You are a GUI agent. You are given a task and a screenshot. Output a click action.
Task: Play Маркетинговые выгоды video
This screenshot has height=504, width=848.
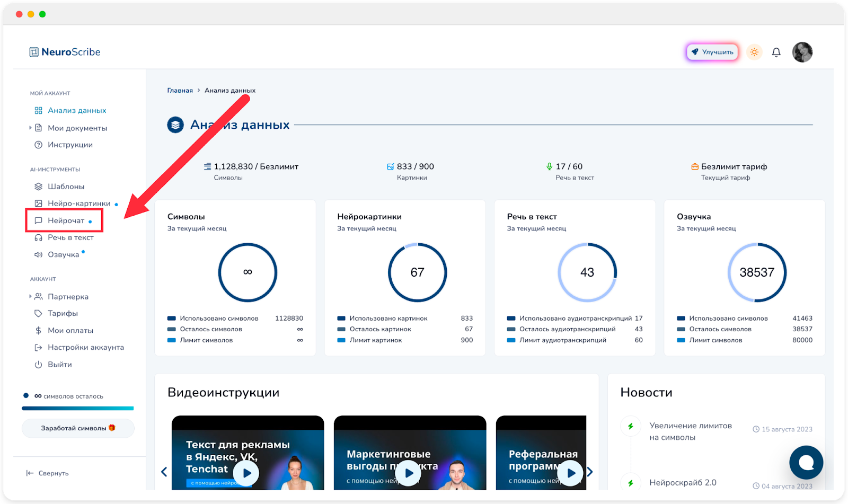pos(409,473)
